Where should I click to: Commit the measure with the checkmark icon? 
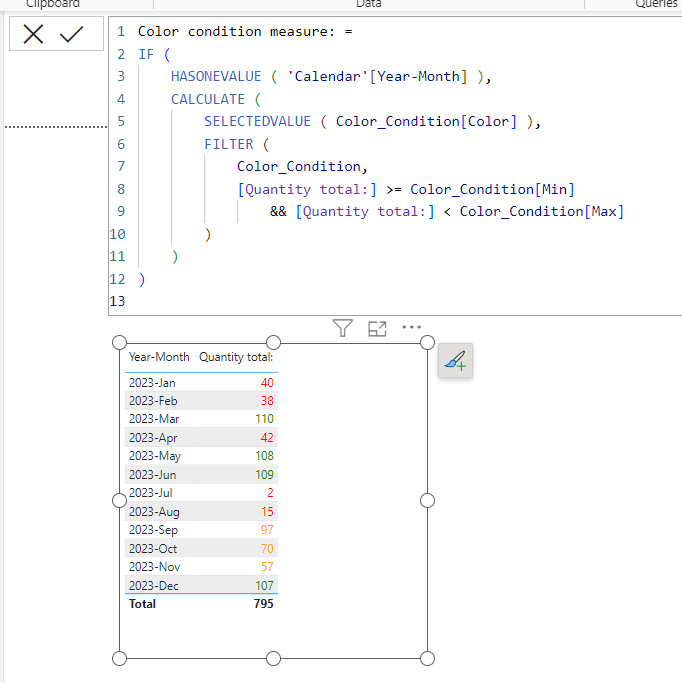click(x=71, y=34)
